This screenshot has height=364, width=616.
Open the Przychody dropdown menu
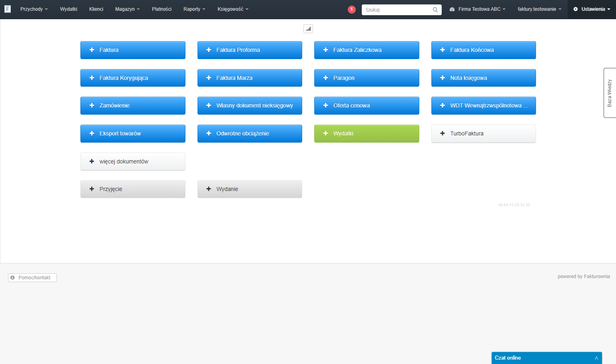pos(34,9)
